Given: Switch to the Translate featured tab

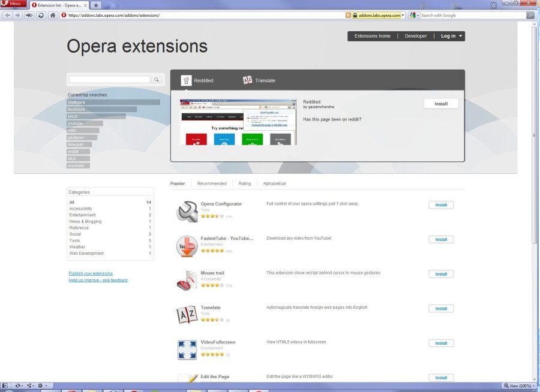Looking at the screenshot, I should click(x=259, y=80).
